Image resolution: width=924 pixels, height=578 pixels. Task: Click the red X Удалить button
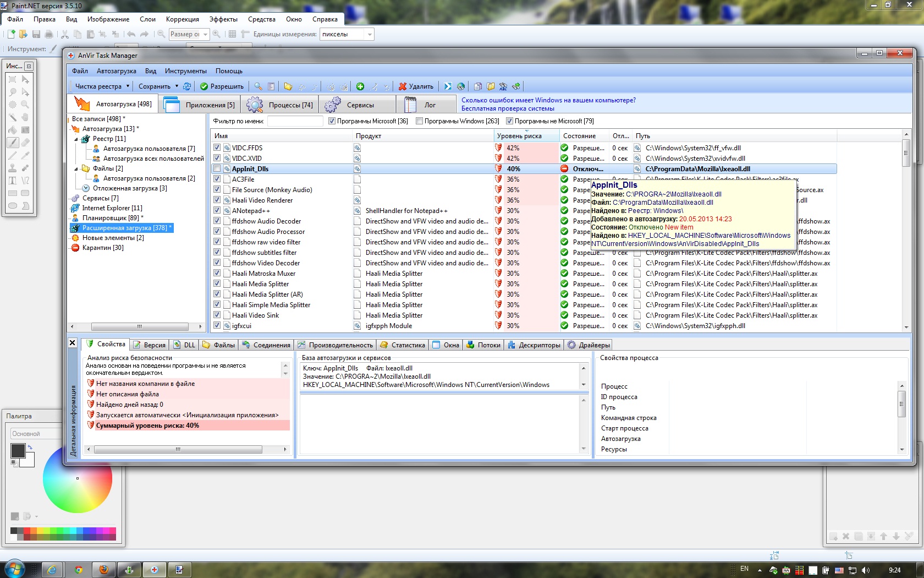416,86
